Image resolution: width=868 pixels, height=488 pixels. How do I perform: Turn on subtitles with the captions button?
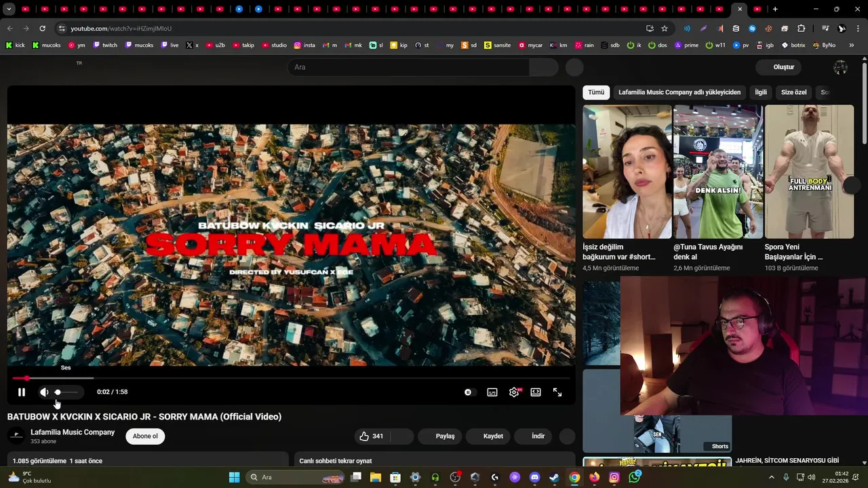[492, 392]
